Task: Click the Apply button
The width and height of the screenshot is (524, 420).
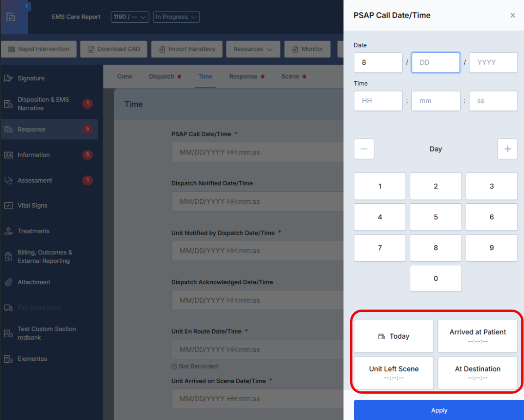Action: tap(438, 410)
